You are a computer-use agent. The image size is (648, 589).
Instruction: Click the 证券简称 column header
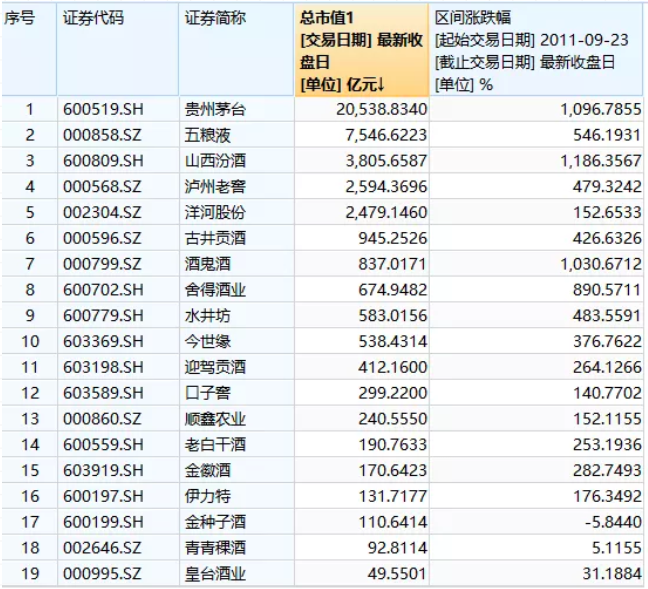[x=236, y=50]
